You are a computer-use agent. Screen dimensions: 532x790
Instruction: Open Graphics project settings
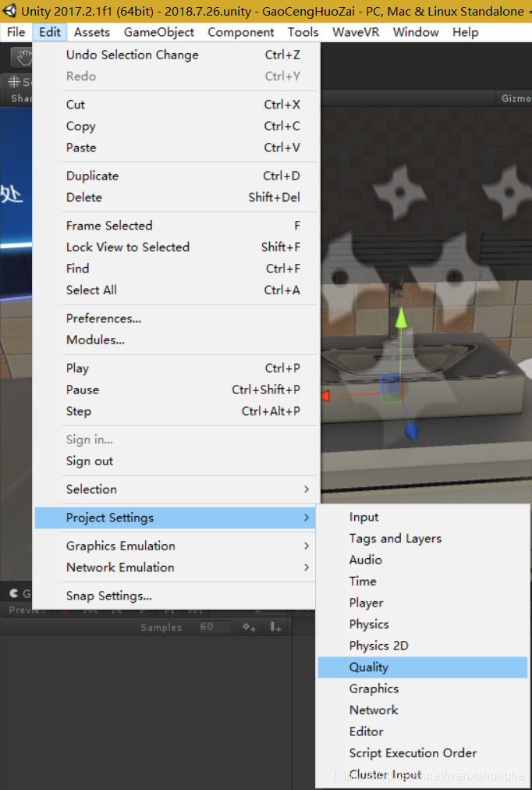[x=422, y=689]
